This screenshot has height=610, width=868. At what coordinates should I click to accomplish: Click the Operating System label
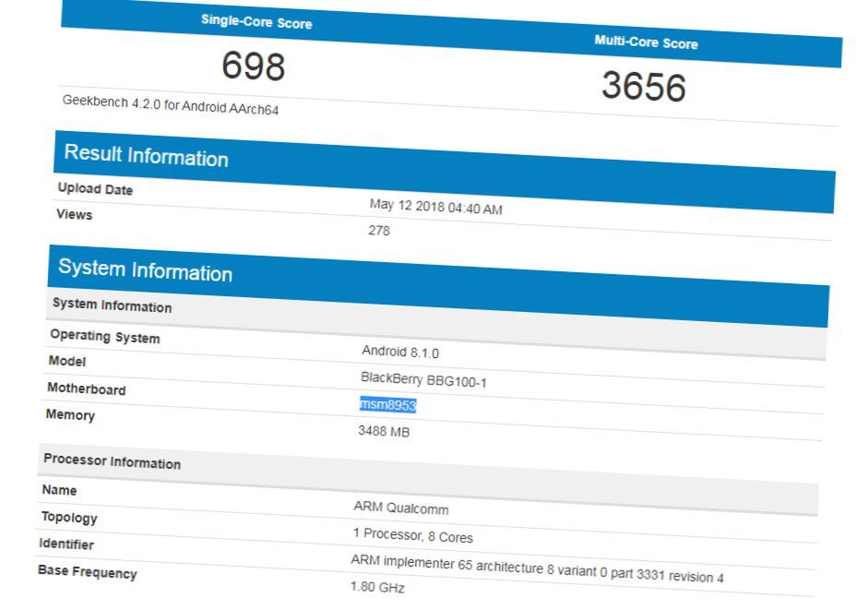[x=105, y=336]
